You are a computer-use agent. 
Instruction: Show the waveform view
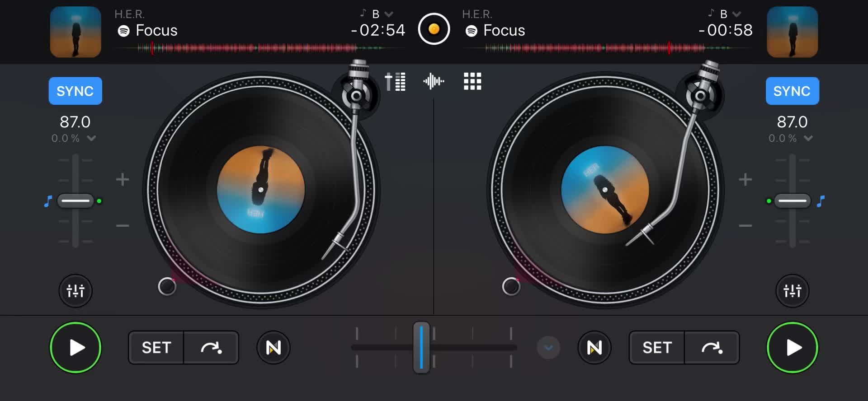tap(434, 81)
